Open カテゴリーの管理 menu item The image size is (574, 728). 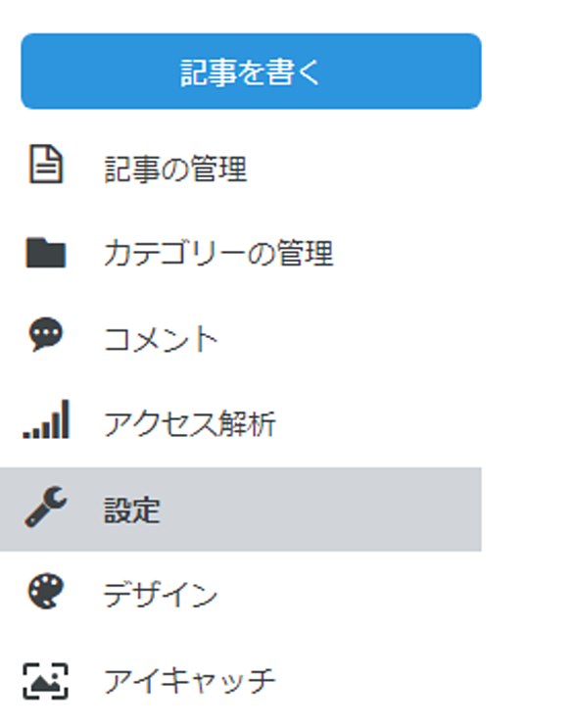pyautogui.click(x=218, y=254)
